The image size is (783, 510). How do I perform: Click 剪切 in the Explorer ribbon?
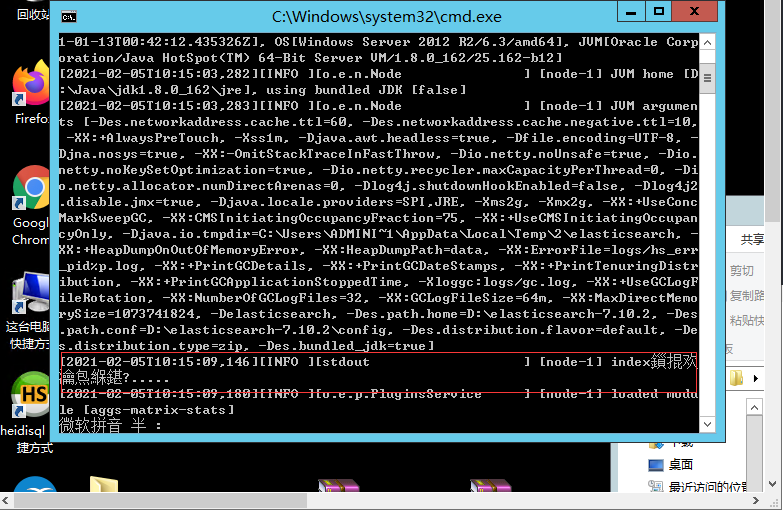(742, 271)
